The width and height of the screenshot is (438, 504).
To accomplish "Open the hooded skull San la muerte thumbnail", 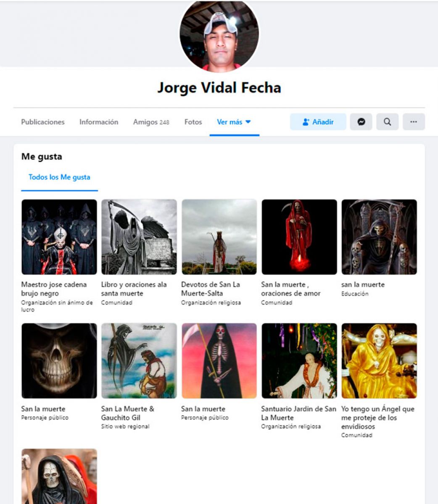I will pyautogui.click(x=59, y=361).
